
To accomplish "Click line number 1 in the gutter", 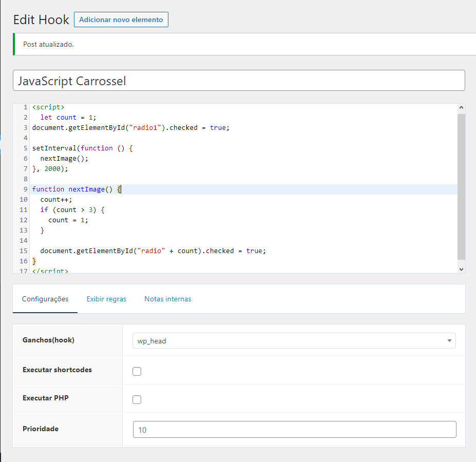I will click(25, 107).
